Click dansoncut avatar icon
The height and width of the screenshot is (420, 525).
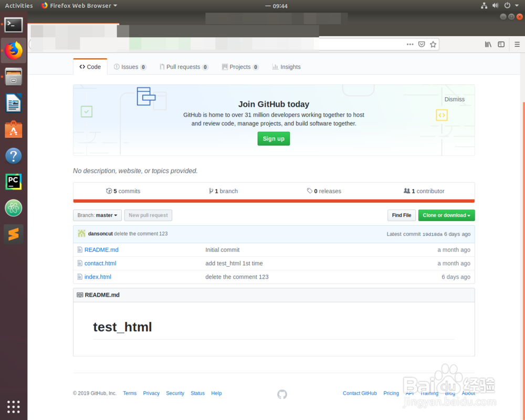pyautogui.click(x=81, y=234)
